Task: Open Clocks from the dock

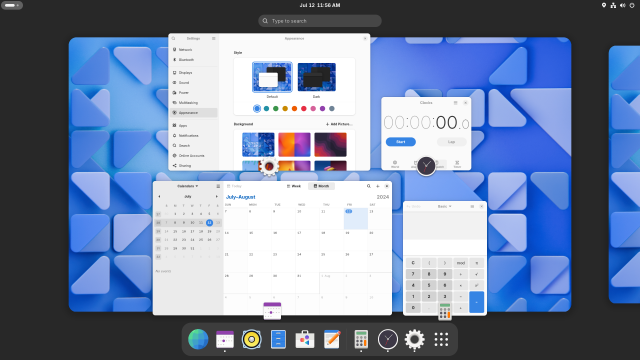Action: pyautogui.click(x=388, y=339)
